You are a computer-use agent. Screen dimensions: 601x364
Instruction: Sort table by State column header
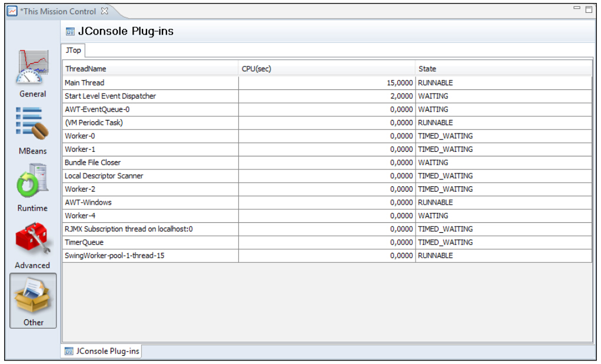pos(503,69)
